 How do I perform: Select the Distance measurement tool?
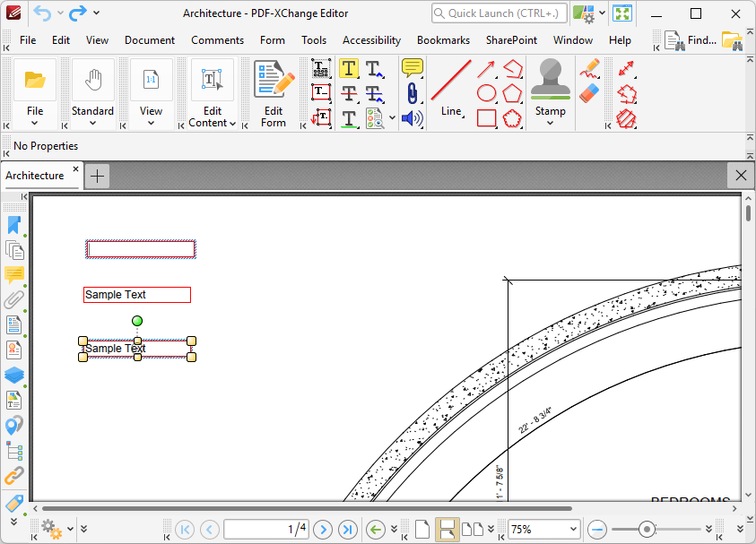(626, 69)
